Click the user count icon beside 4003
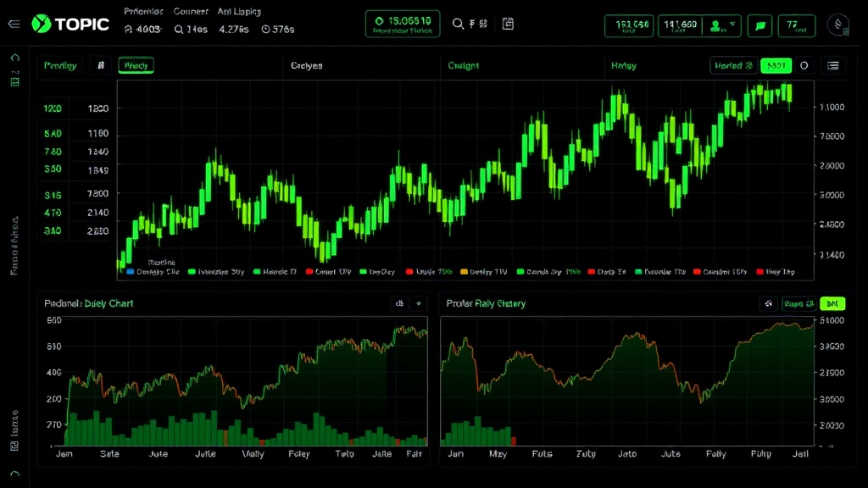 tap(129, 30)
